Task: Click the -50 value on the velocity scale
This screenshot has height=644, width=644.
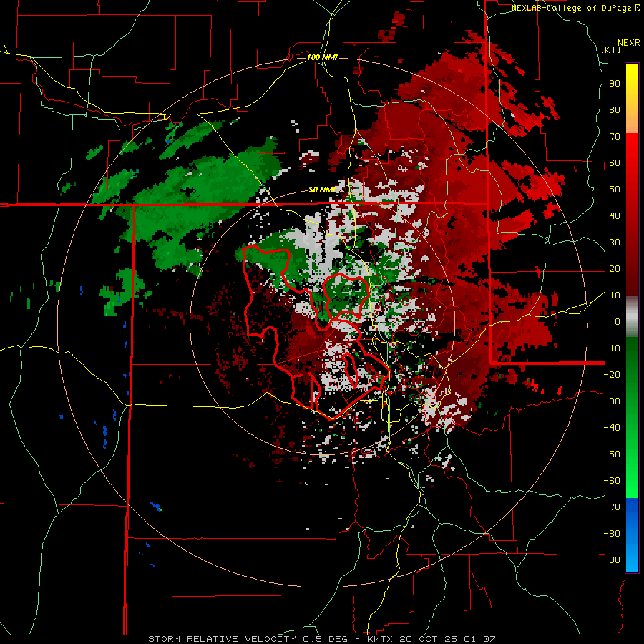Action: (x=612, y=454)
